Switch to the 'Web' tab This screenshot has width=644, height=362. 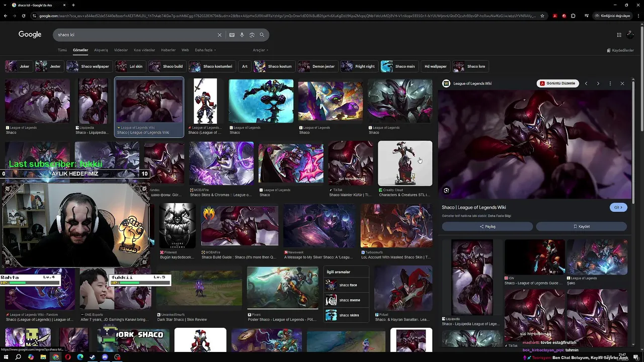coord(185,50)
